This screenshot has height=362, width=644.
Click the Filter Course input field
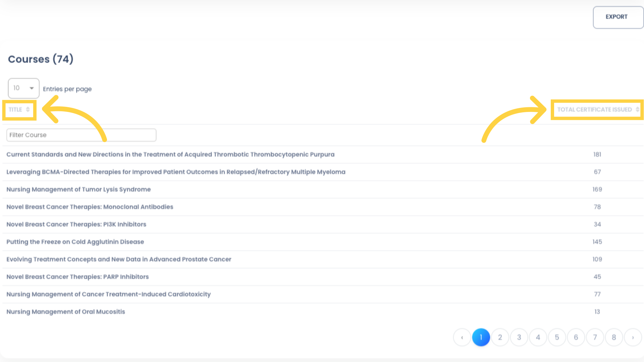[x=82, y=135]
